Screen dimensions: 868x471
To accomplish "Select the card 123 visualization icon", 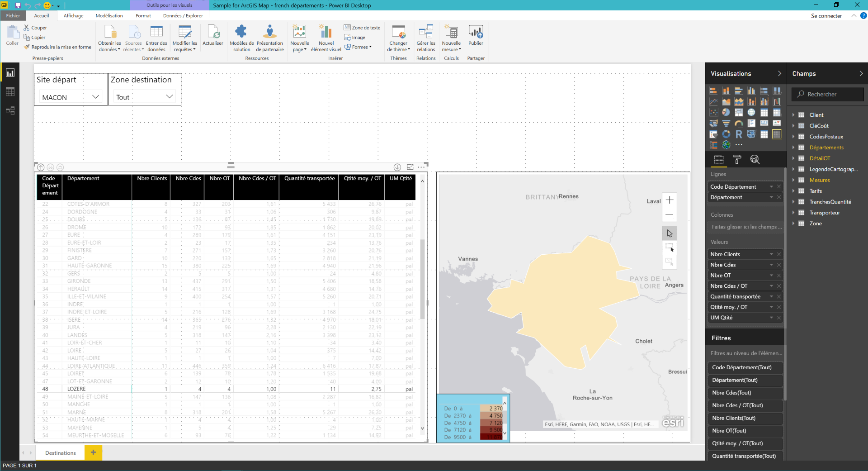I will [x=764, y=123].
